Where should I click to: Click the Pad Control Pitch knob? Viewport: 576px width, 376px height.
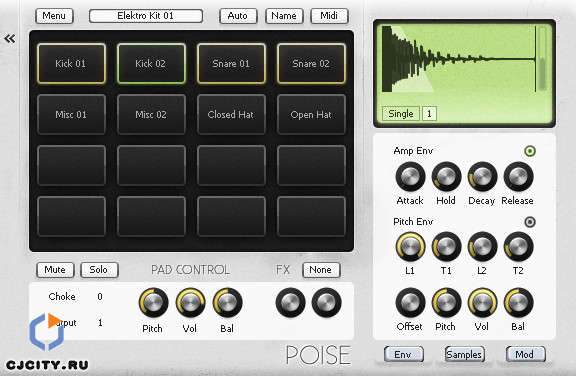click(154, 303)
